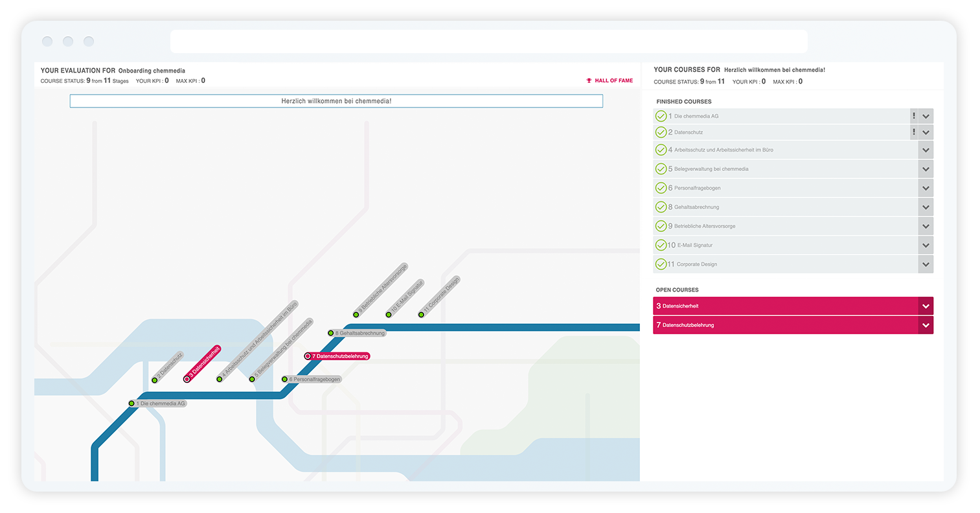Expand the 'Gehaltsabrechnung' course row
This screenshot has width=980, height=513.
coord(926,207)
